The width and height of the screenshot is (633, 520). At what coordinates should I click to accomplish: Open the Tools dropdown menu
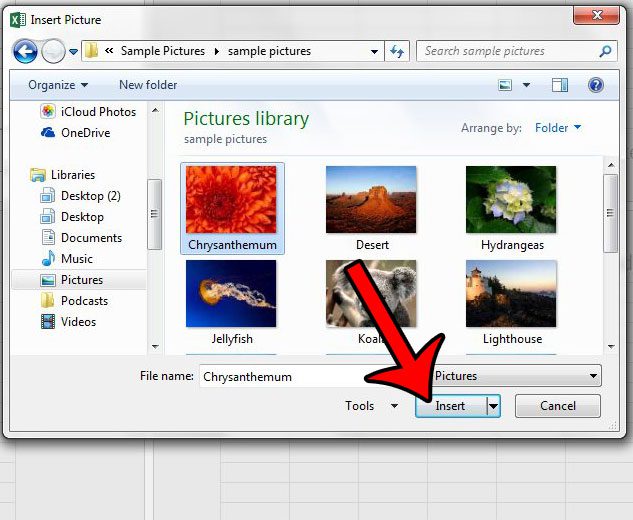(371, 405)
